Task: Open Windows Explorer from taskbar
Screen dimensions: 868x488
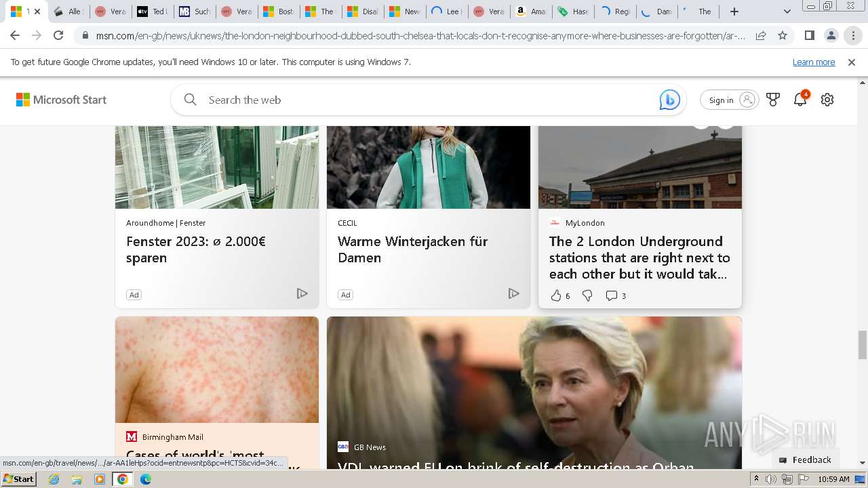Action: coord(77,479)
